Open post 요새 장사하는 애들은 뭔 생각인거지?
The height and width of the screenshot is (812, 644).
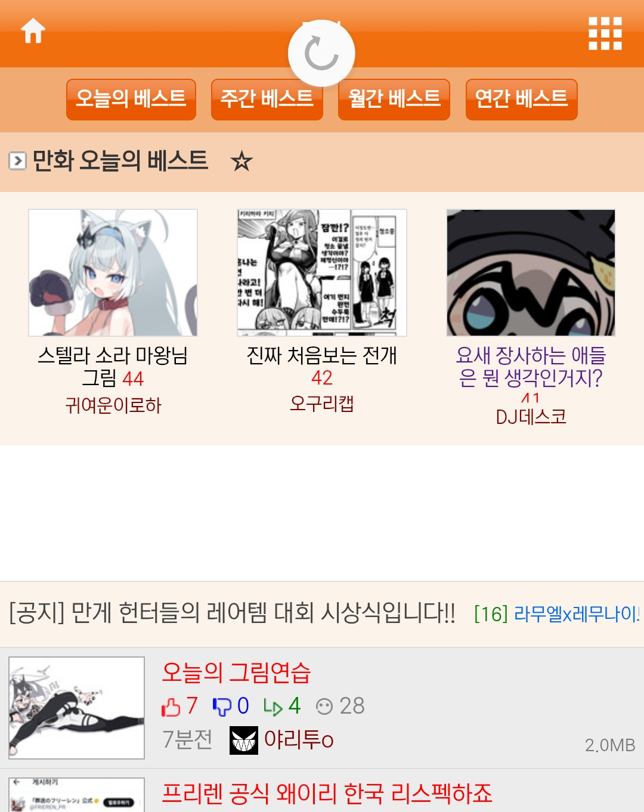point(531,366)
